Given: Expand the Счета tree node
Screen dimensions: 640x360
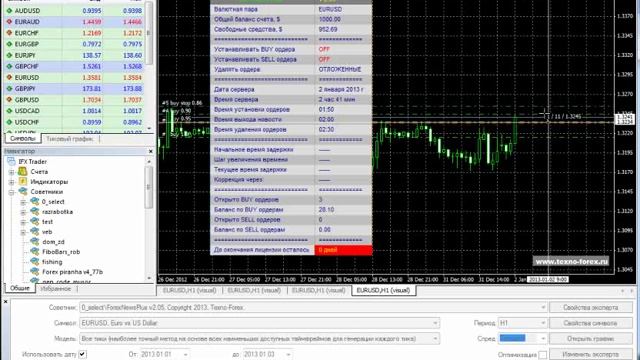Looking at the screenshot, I should pyautogui.click(x=11, y=172).
